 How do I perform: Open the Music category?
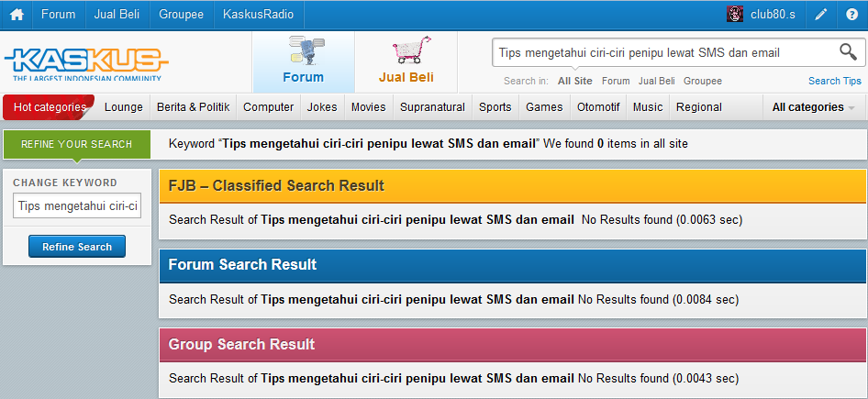click(648, 107)
